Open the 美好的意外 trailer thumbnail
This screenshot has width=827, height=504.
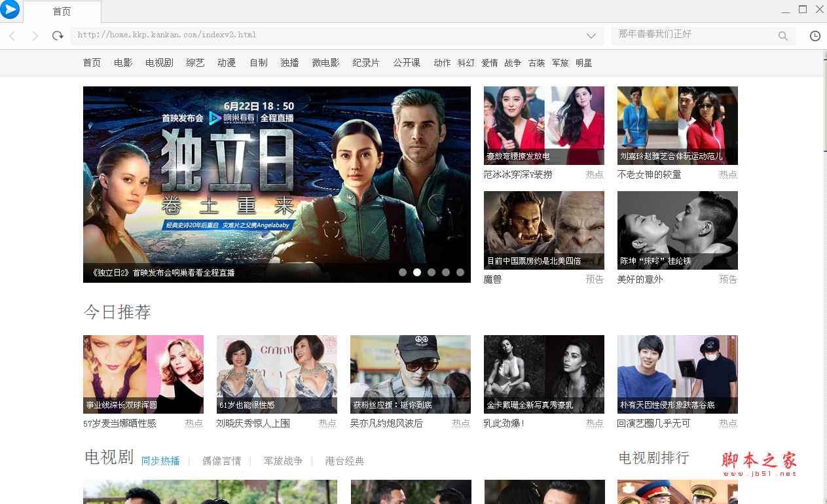(678, 230)
